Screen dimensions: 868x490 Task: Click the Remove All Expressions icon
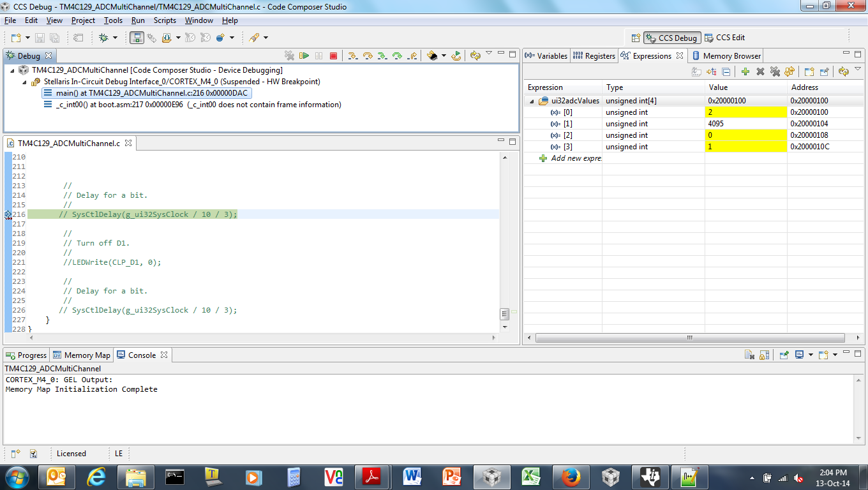click(775, 72)
